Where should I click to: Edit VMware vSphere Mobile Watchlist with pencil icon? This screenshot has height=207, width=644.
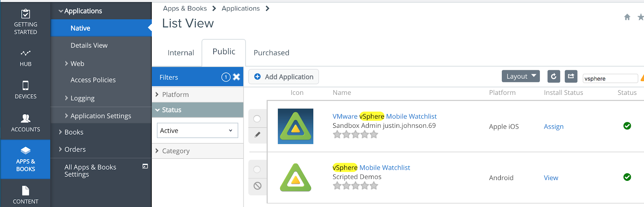258,135
